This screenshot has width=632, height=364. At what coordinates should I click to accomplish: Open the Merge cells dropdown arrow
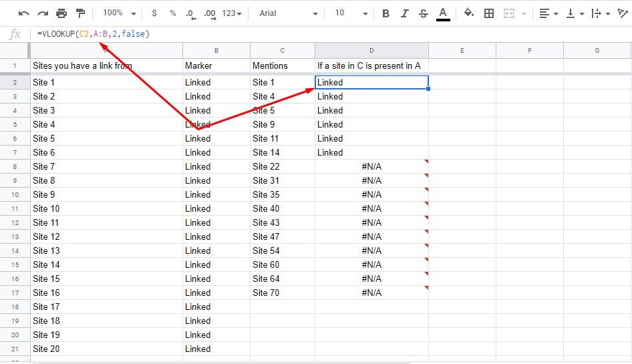click(524, 14)
